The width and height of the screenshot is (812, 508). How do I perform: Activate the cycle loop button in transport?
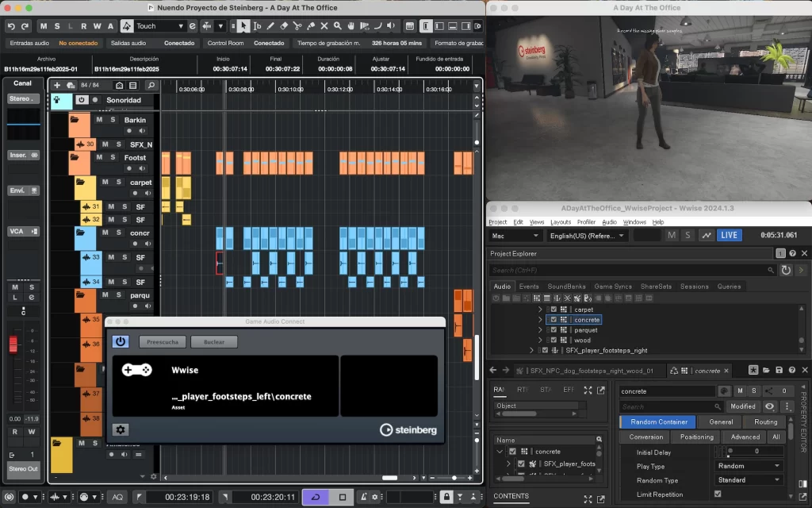(x=316, y=497)
